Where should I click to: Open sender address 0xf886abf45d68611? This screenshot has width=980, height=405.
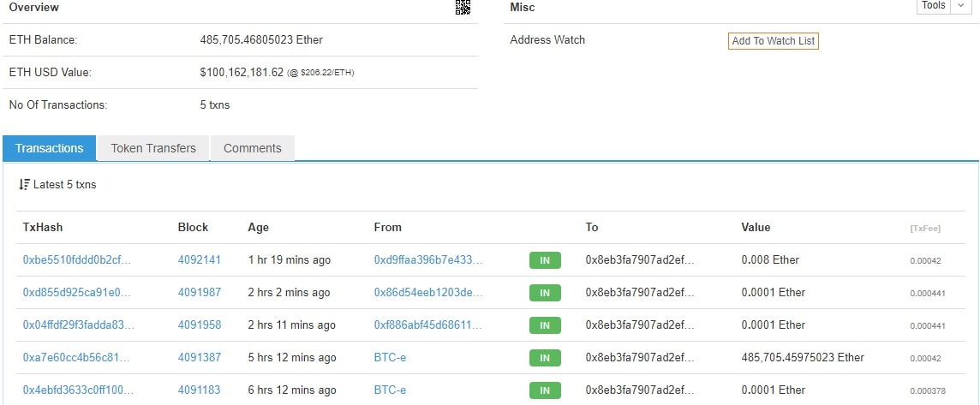click(428, 325)
